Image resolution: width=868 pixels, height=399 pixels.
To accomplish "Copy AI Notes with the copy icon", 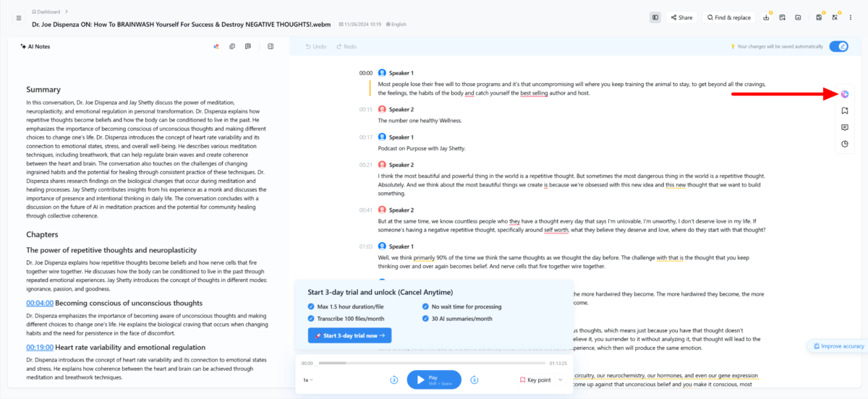I will tap(232, 46).
